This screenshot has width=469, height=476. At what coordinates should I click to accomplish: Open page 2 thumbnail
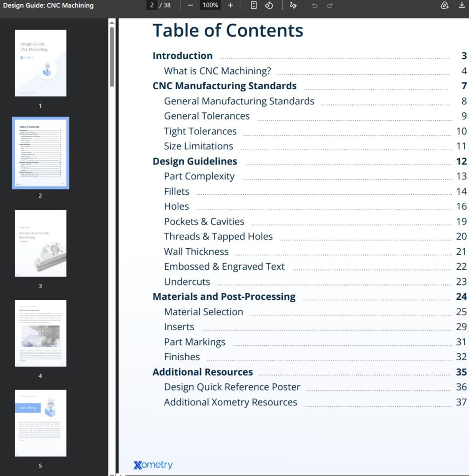coord(40,153)
